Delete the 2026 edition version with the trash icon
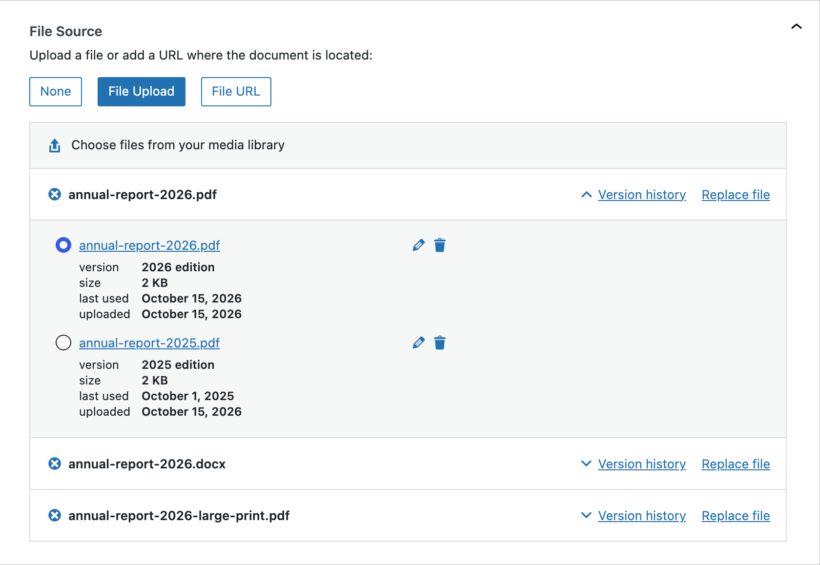This screenshot has width=820, height=565. (440, 245)
